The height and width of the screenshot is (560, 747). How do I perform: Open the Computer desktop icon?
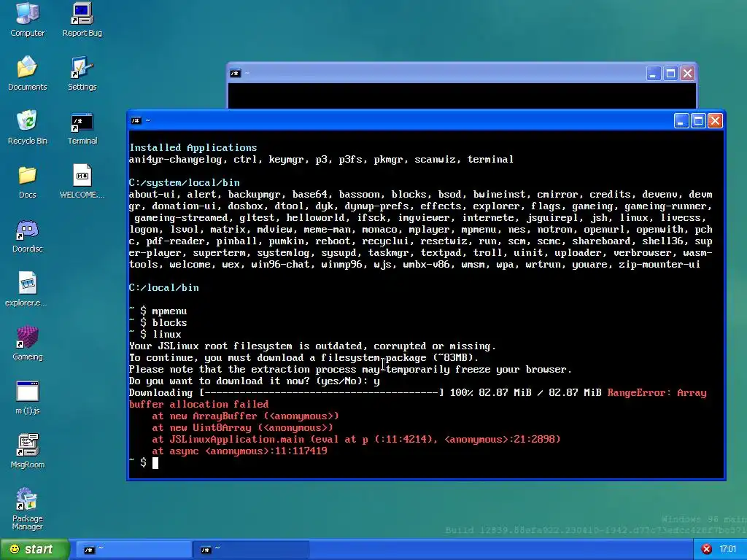27,19
